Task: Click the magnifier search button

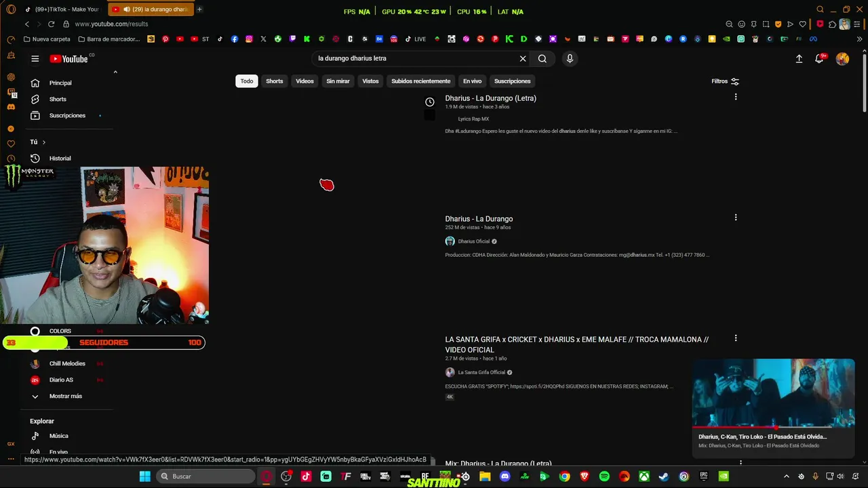Action: pyautogui.click(x=542, y=59)
